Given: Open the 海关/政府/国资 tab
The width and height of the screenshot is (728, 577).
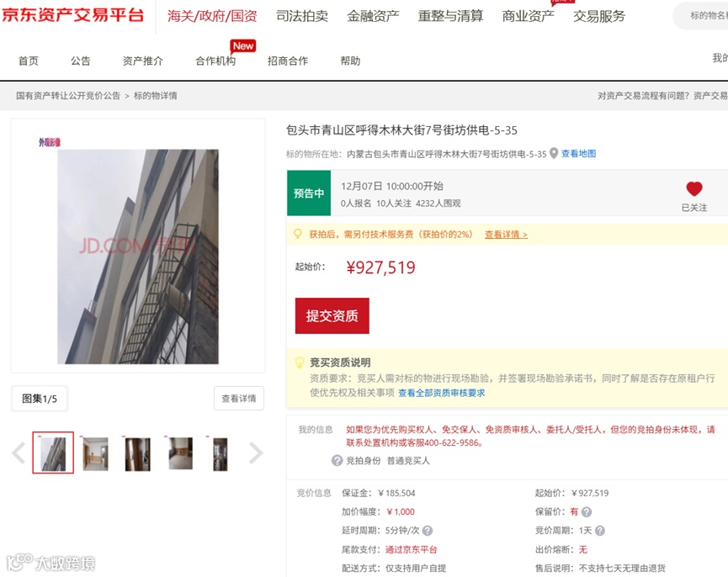Looking at the screenshot, I should [x=212, y=16].
